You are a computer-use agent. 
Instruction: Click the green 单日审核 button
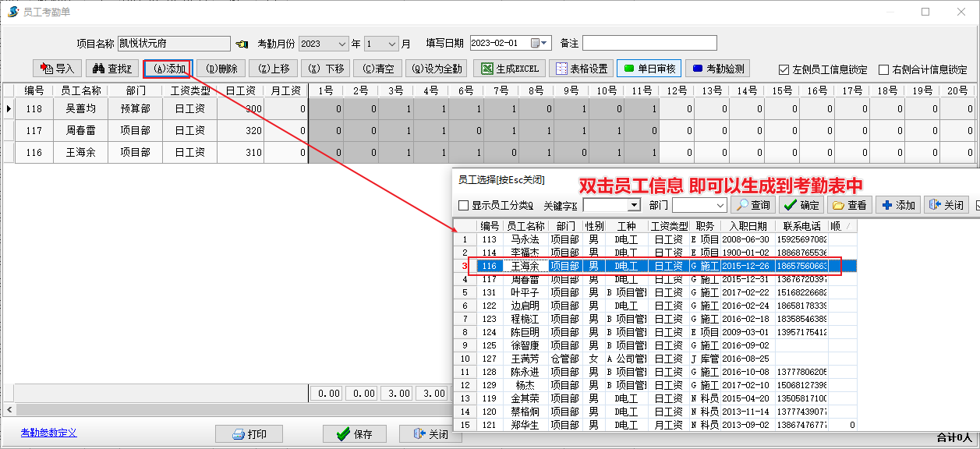648,69
